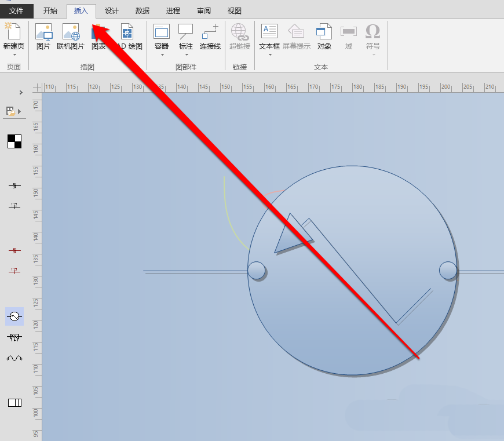
Task: Open the 文件 file menu
Action: (16, 10)
